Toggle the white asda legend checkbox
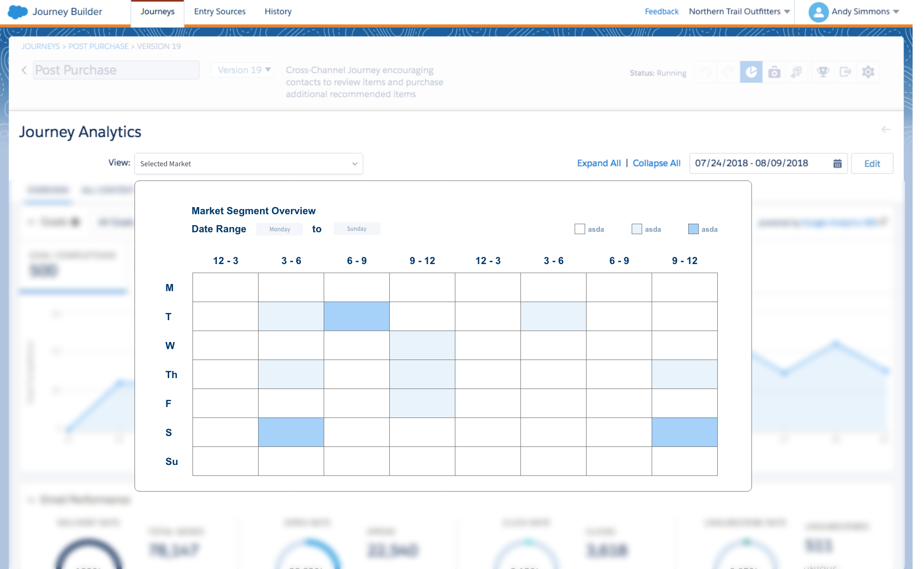Image resolution: width=924 pixels, height=569 pixels. point(579,229)
